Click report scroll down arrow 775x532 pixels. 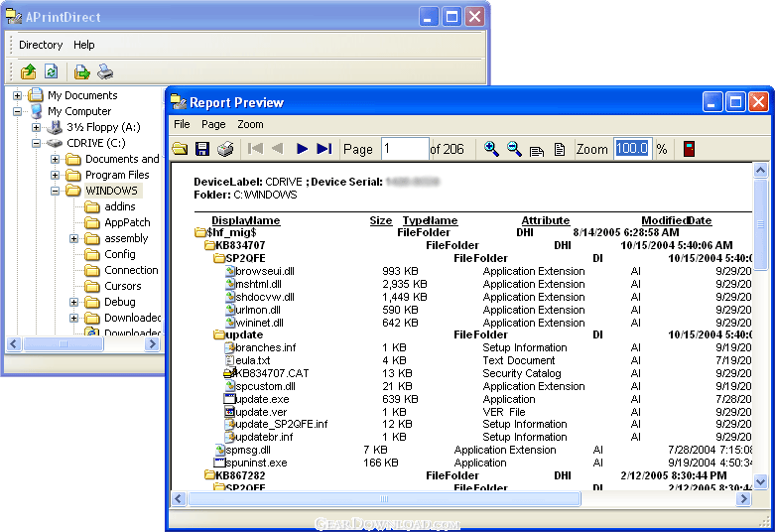pos(760,481)
